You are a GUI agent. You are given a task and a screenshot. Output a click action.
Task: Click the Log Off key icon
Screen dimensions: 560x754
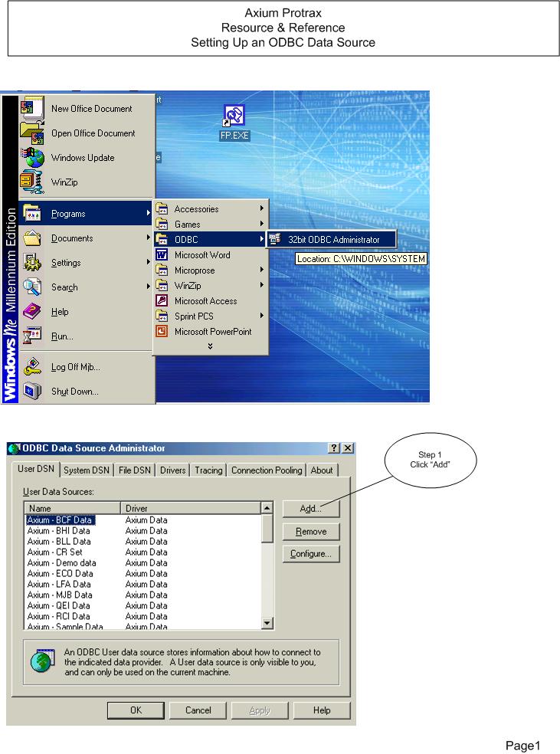(x=32, y=367)
